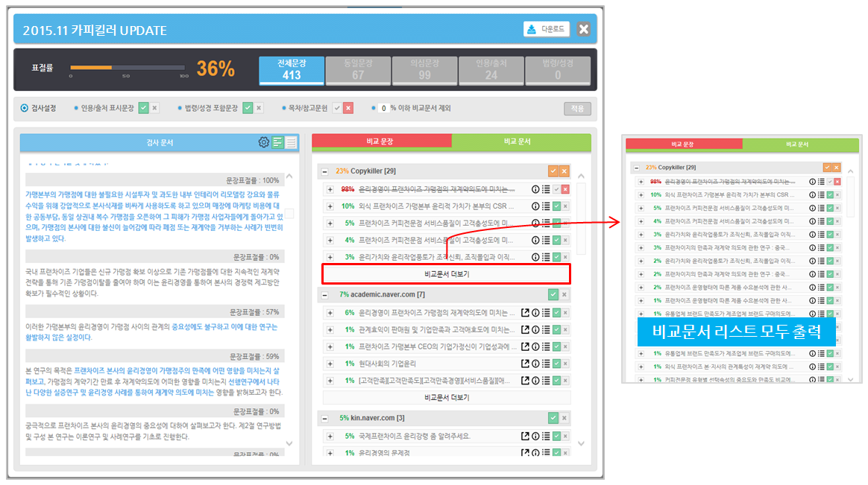Screen dimensions: 868x485
Task: Open list view for 10% 외식 프랜차이즈 entry
Action: pyautogui.click(x=546, y=206)
